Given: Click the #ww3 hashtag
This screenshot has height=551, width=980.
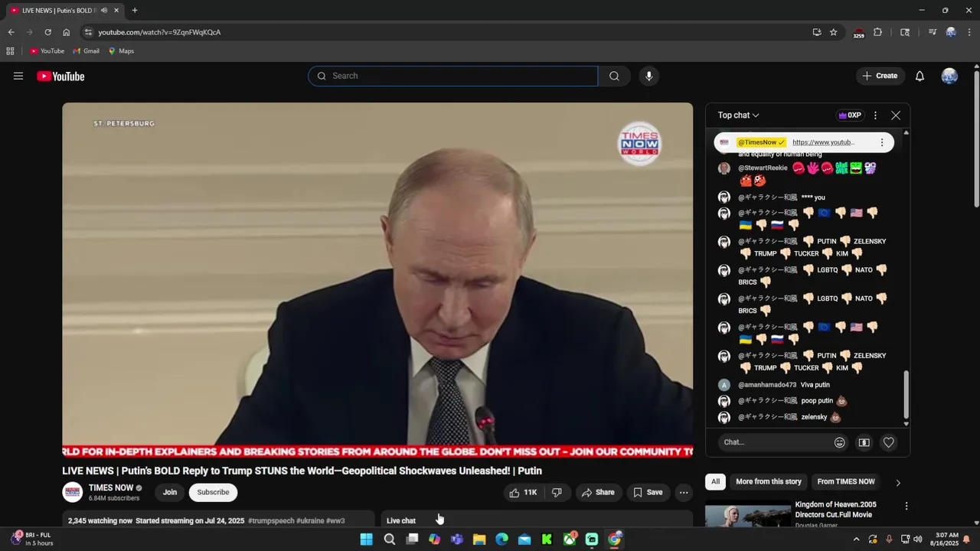Looking at the screenshot, I should (335, 521).
